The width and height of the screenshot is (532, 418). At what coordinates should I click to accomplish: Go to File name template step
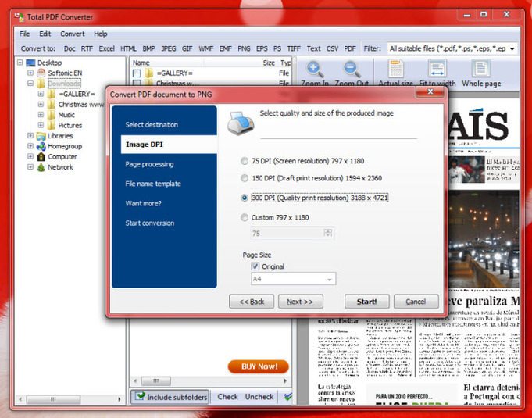click(153, 184)
